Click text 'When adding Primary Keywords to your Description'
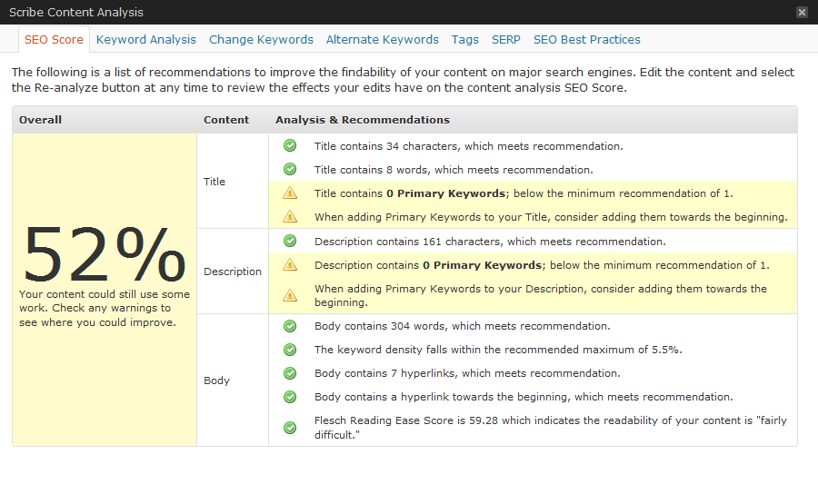Screen dimensions: 818x504 (x=451, y=289)
